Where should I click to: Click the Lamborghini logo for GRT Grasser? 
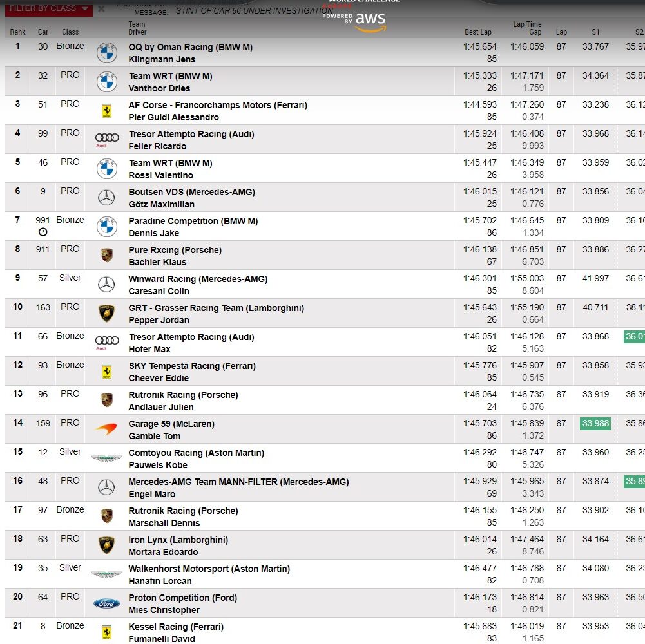click(x=106, y=314)
